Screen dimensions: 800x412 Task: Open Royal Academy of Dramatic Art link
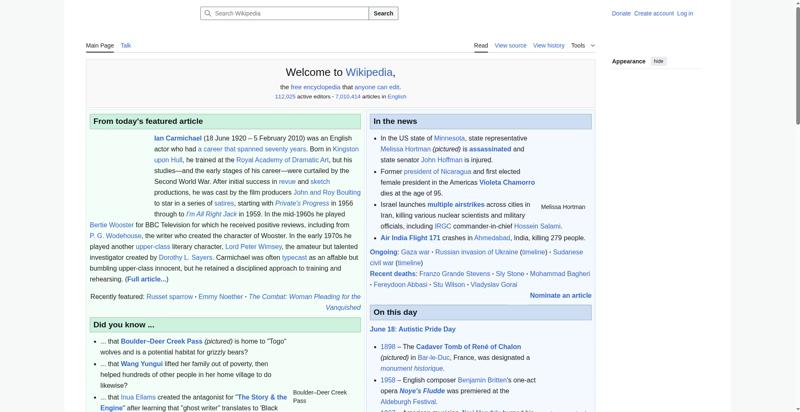(x=282, y=160)
